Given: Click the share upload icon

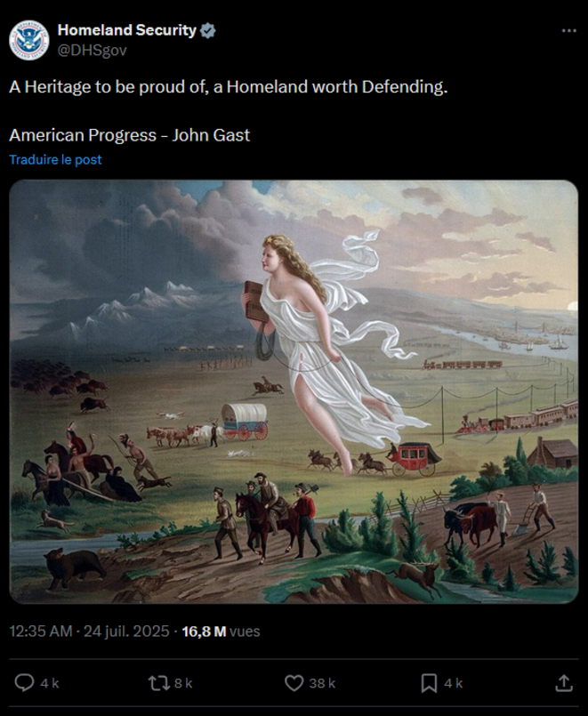Looking at the screenshot, I should click(564, 683).
